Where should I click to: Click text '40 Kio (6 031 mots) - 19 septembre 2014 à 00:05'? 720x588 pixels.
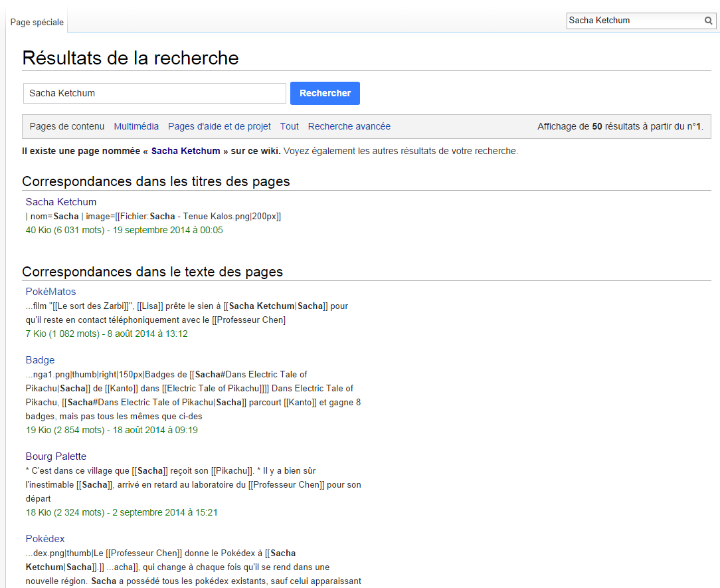(x=124, y=230)
